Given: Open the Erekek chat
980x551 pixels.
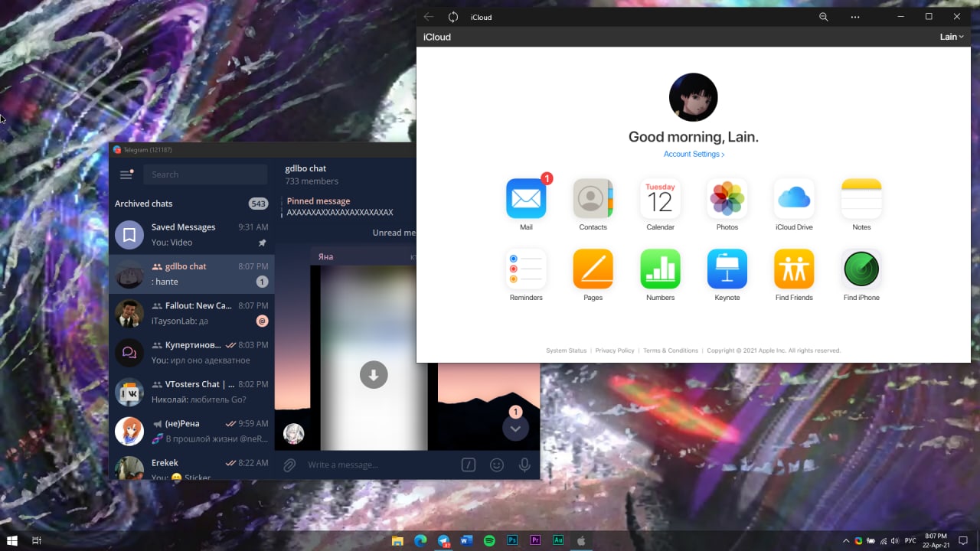Looking at the screenshot, I should (x=191, y=465).
